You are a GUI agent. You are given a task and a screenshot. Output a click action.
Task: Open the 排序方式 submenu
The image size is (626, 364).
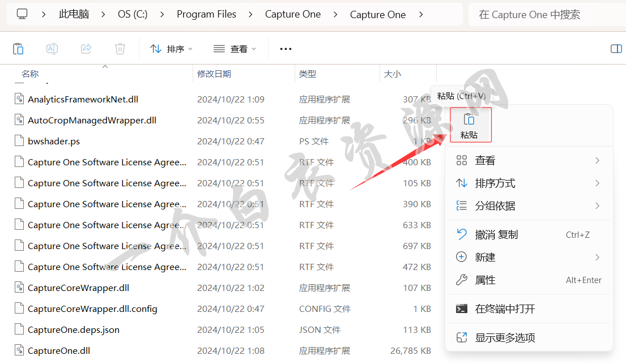tap(529, 183)
